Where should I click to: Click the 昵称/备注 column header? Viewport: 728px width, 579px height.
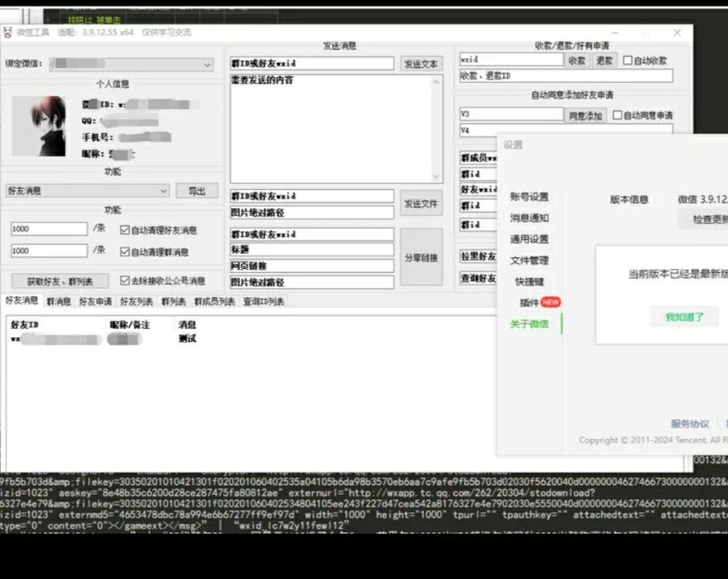[x=130, y=325]
